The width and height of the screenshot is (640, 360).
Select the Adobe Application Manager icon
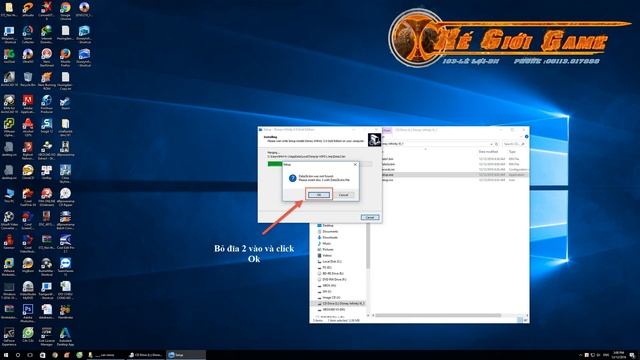click(x=28, y=104)
